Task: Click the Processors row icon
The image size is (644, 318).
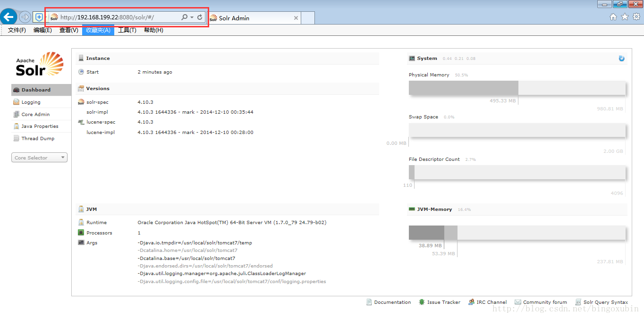Action: 81,233
